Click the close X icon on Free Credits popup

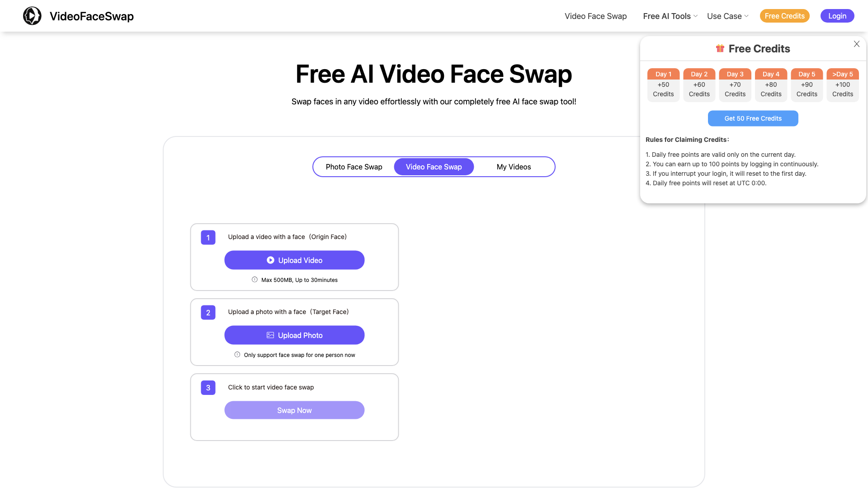(x=857, y=43)
